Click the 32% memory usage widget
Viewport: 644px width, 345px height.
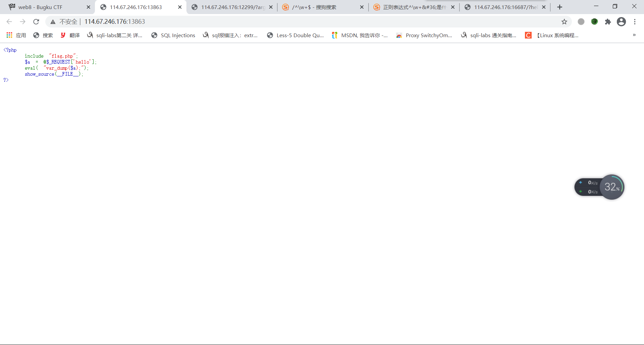612,187
